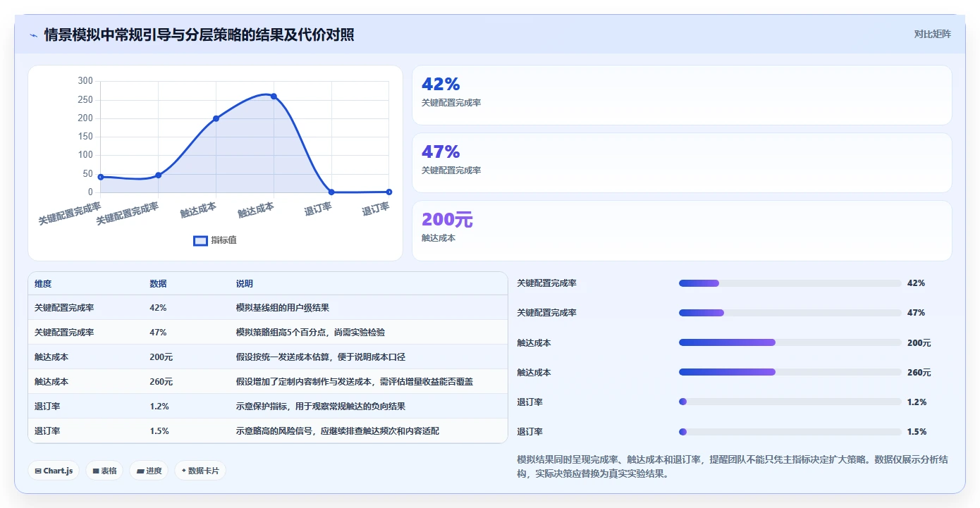Image resolution: width=980 pixels, height=508 pixels.
Task: Click the progress bar showing 200元
Action: [790, 342]
